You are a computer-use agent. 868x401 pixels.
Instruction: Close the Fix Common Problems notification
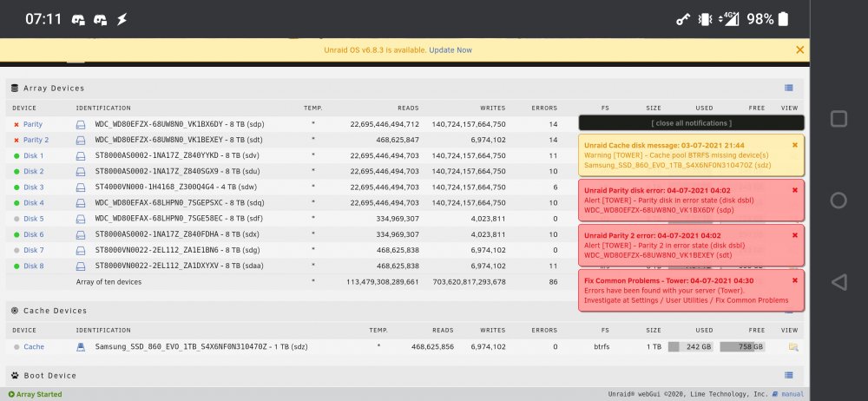795,280
